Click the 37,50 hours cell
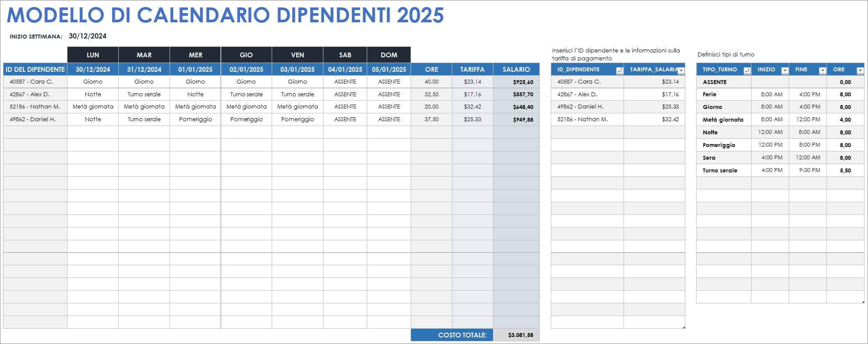The height and width of the screenshot is (344, 868). pyautogui.click(x=432, y=119)
